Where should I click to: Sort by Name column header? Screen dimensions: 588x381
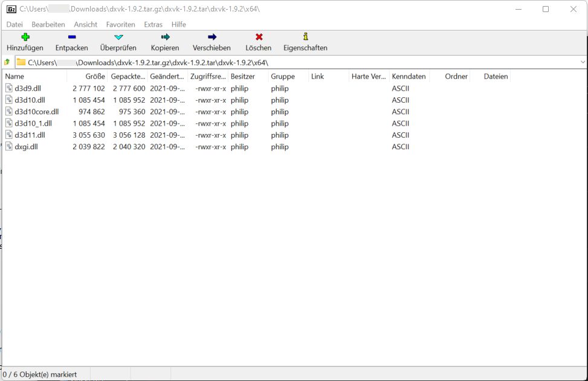[15, 77]
